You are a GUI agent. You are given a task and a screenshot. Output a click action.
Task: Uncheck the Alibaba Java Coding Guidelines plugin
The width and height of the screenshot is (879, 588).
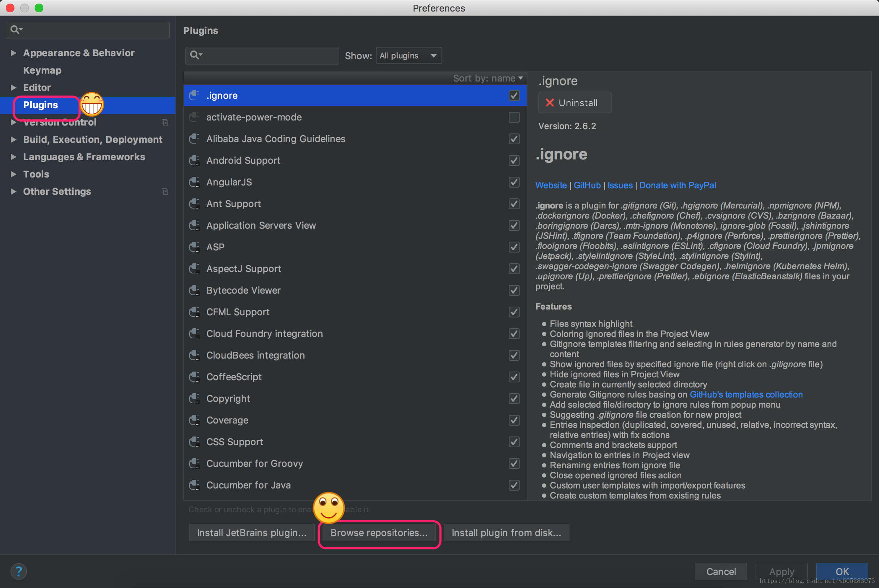click(x=514, y=139)
